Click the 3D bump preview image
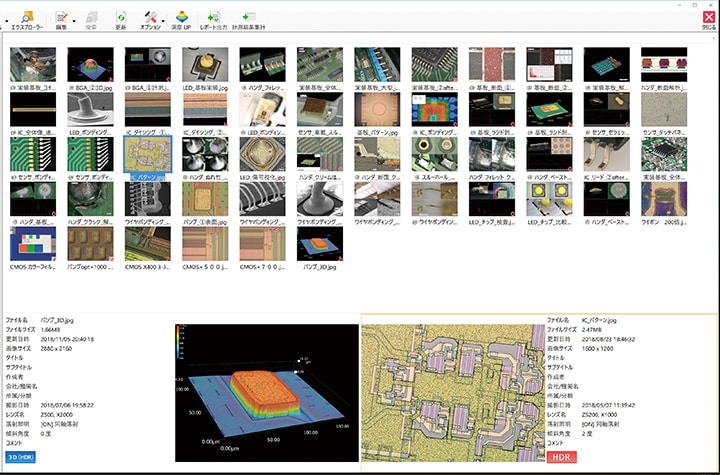 click(266, 392)
